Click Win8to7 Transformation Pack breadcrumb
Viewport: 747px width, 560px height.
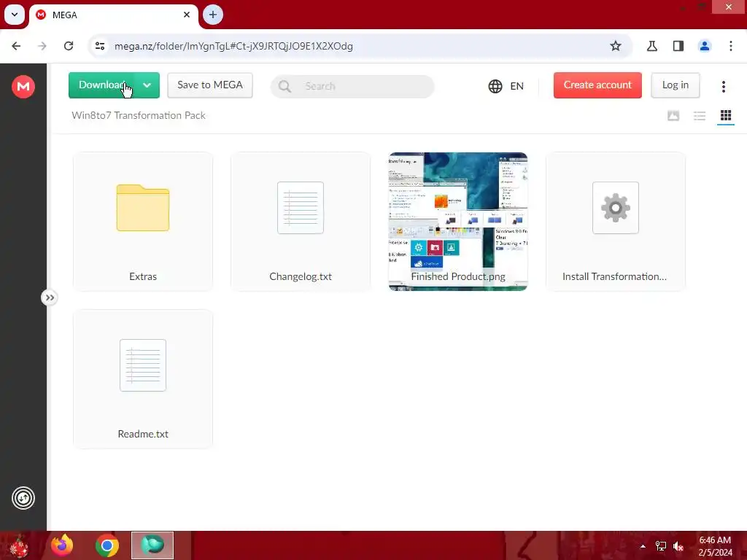pos(138,116)
